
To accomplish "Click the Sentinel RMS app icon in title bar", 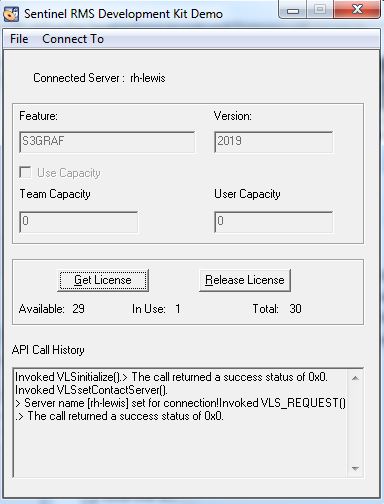I will 11,14.
